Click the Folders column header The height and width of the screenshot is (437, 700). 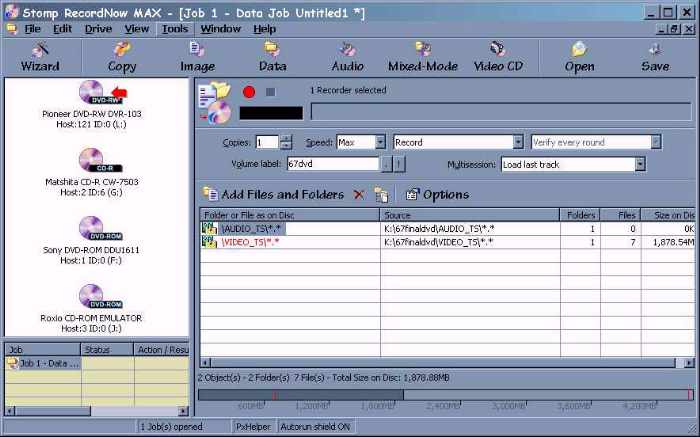[x=580, y=215]
